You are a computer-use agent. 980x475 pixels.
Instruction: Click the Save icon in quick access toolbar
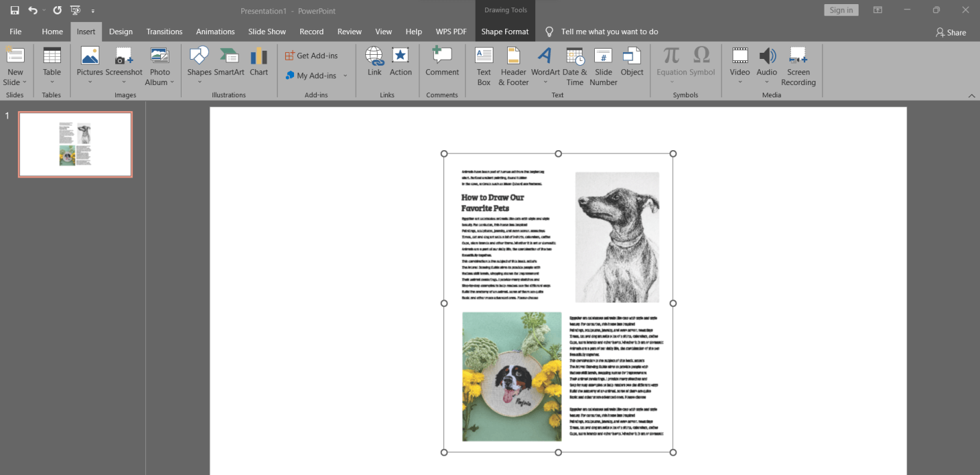tap(14, 10)
